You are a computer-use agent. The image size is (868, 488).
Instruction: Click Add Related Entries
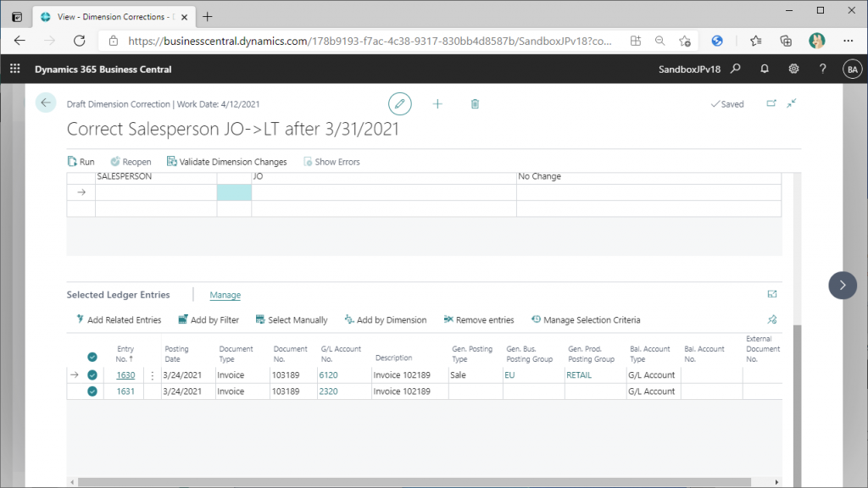(x=119, y=319)
